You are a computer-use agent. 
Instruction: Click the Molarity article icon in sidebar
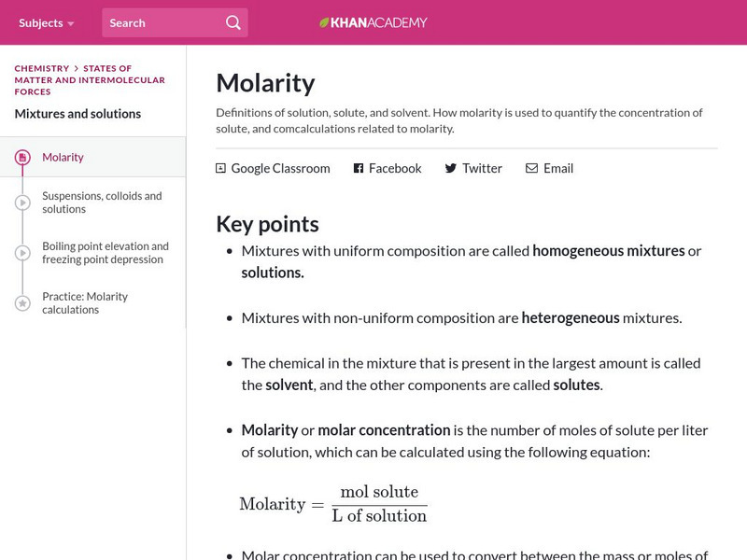22,158
